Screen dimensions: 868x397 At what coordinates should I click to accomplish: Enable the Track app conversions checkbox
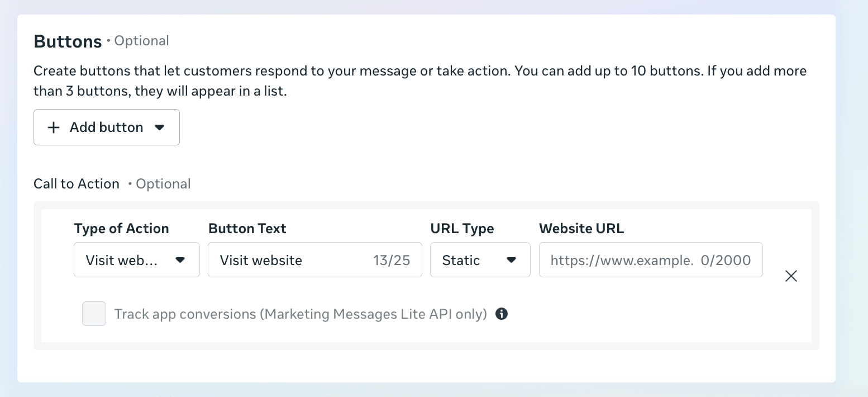pos(94,314)
